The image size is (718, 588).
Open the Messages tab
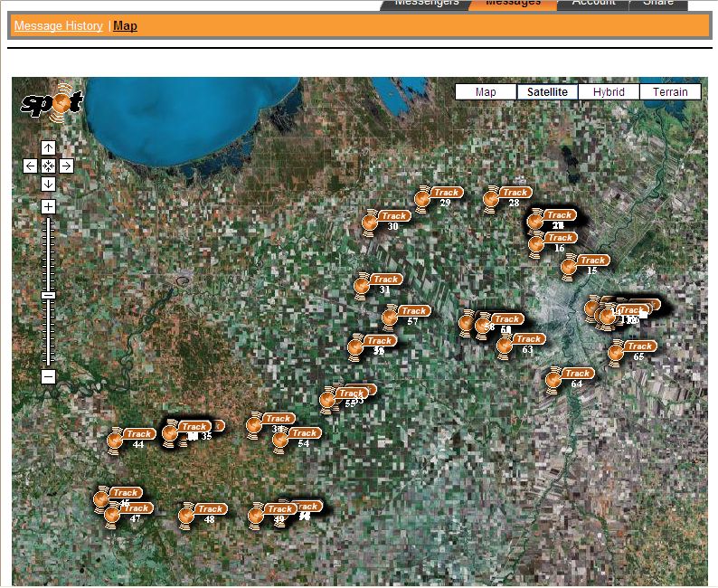tap(513, 4)
